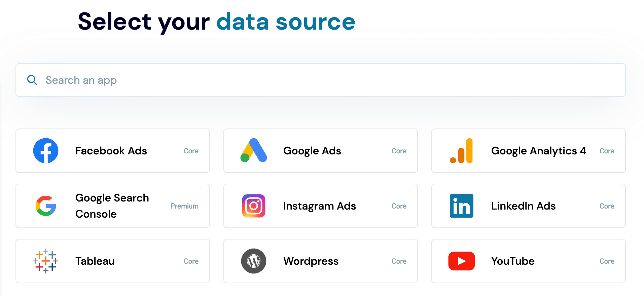Screen dimensions: 644x296
Task: Click the Google Search Console icon
Action: click(x=46, y=206)
